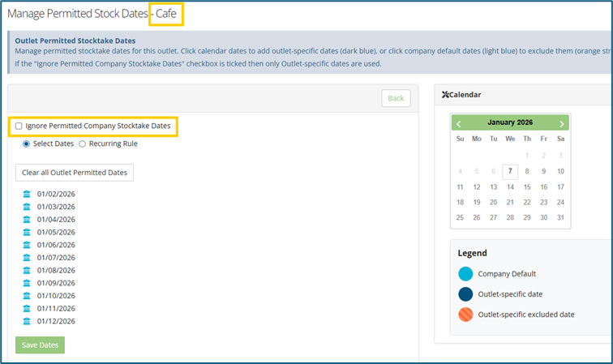613x364 pixels.
Task: Select January 8 in the calendar
Action: [527, 171]
